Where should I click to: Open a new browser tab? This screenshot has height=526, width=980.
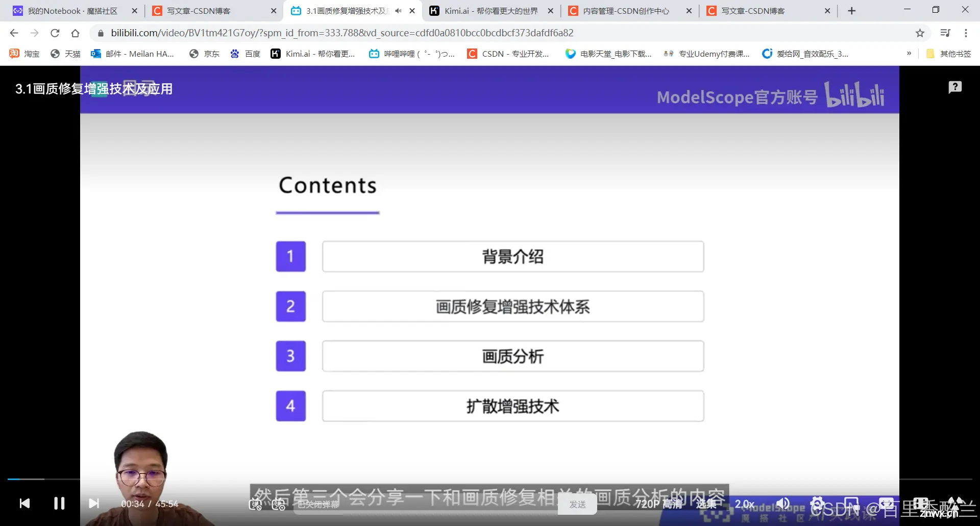851,11
